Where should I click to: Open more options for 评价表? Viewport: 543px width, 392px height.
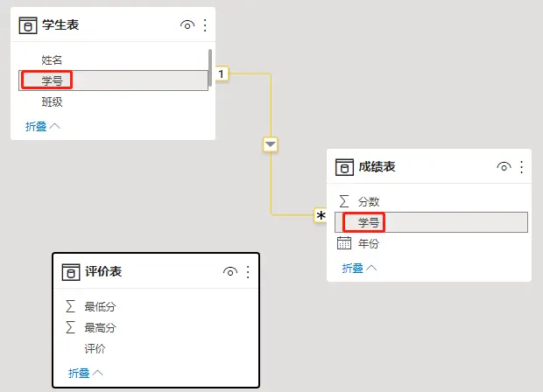click(x=248, y=272)
